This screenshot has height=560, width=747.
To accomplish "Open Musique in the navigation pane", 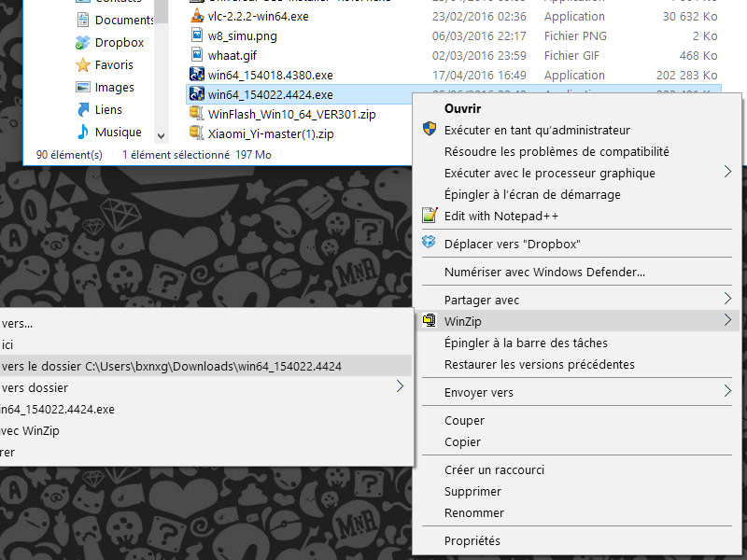I will [x=119, y=132].
